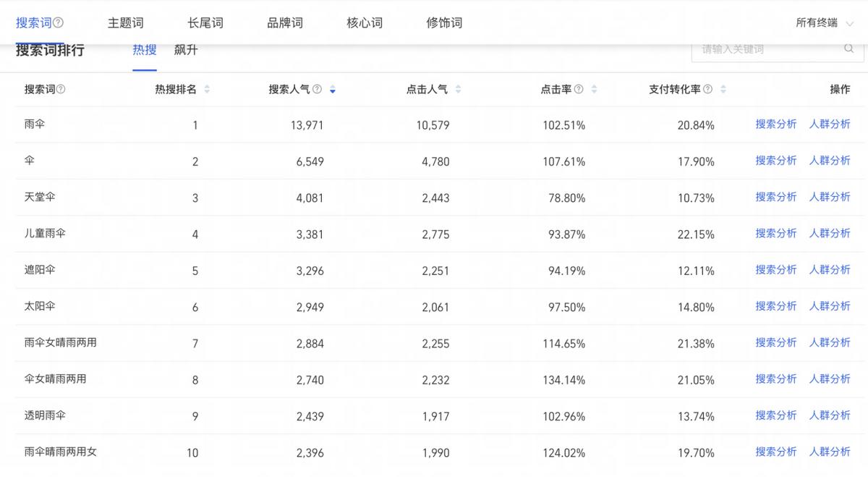
Task: Click conversion rate value 20.84%
Action: pyautogui.click(x=696, y=125)
